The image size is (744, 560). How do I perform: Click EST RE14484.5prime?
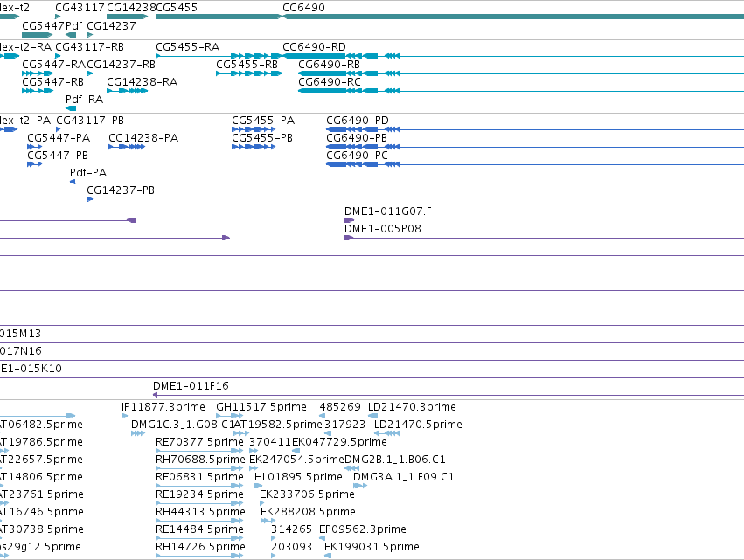click(199, 529)
